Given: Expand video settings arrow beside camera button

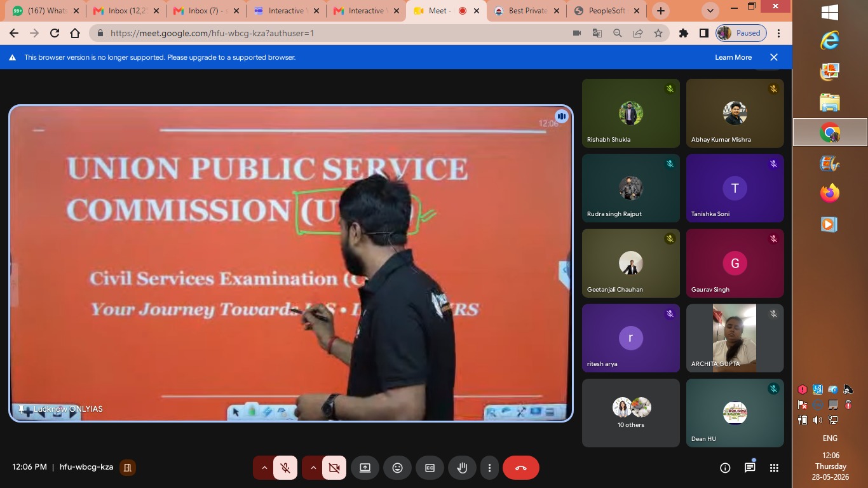Looking at the screenshot, I should tap(313, 468).
